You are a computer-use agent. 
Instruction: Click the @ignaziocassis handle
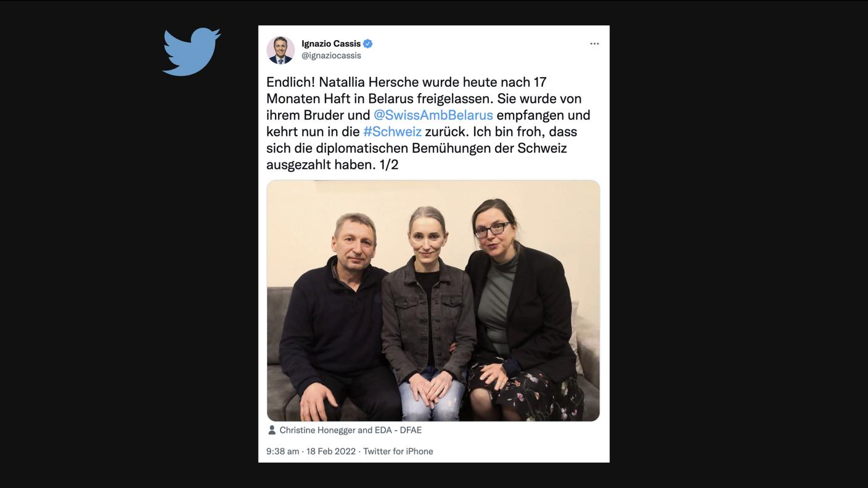click(331, 55)
